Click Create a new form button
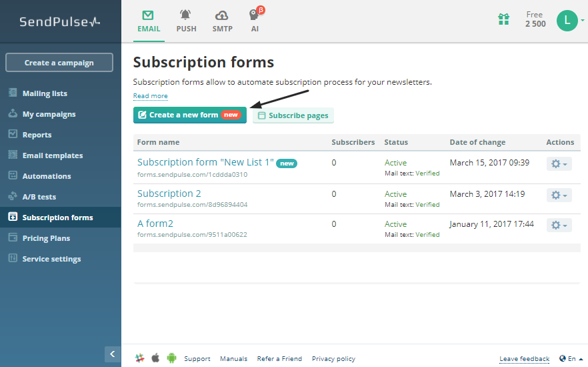This screenshot has height=367, width=588. click(x=190, y=115)
